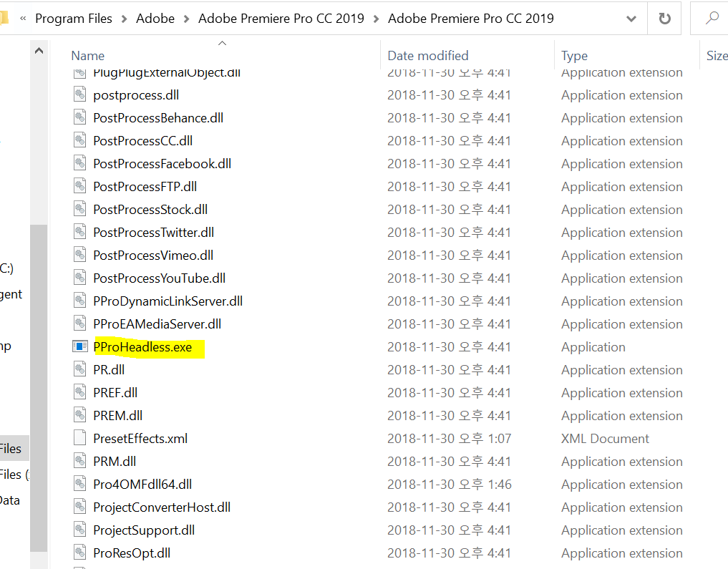Screen dimensions: 728x569
Task: Click the postprocess.dll file icon
Action: [80, 94]
